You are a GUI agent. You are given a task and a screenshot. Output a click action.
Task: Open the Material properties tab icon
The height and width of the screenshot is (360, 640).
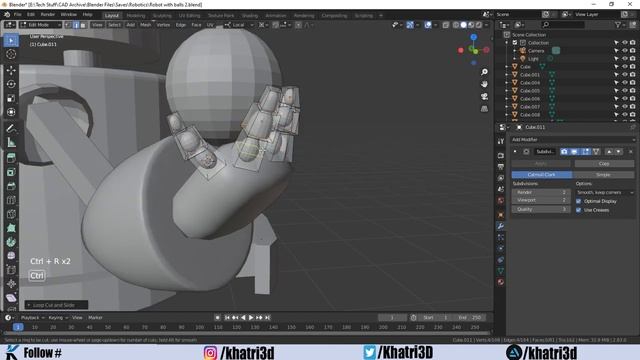[501, 282]
